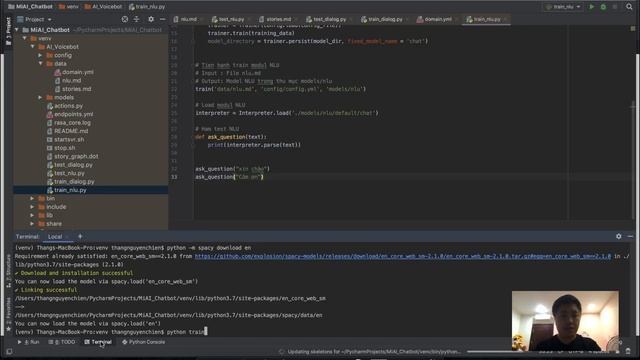This screenshot has width=640, height=360.
Task: Expand the config folder
Action: tap(40, 55)
